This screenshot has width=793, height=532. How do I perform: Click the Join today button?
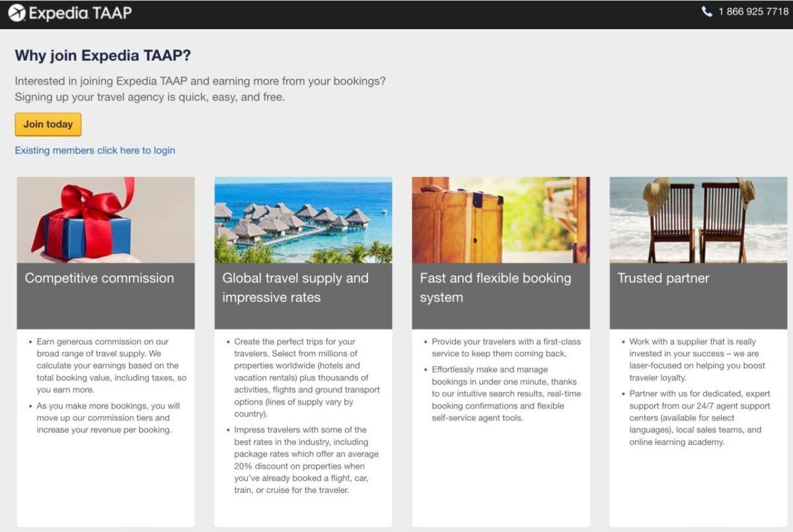tap(48, 124)
